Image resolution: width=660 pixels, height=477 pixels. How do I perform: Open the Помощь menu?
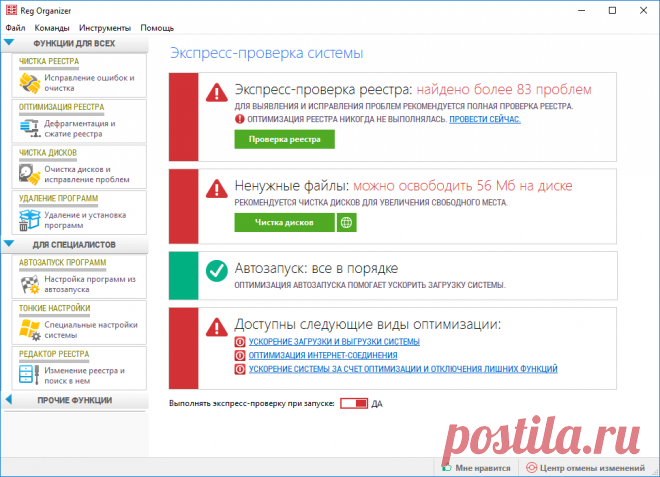pyautogui.click(x=157, y=28)
